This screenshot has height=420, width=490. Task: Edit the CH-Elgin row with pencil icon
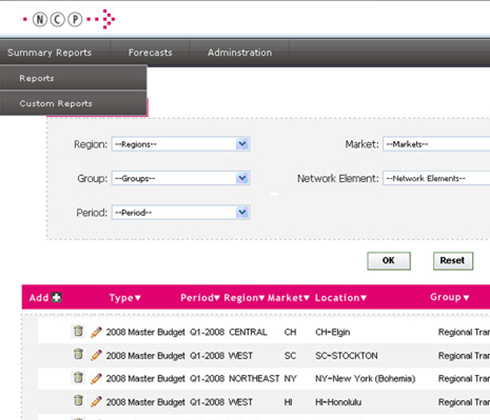click(x=96, y=332)
